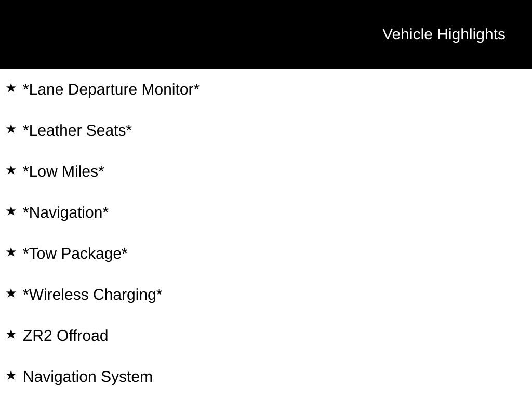Viewport: 532px width, 399px height.
Task: Click the star icon beside Lane Departure Monitor
Action: tap(11, 88)
